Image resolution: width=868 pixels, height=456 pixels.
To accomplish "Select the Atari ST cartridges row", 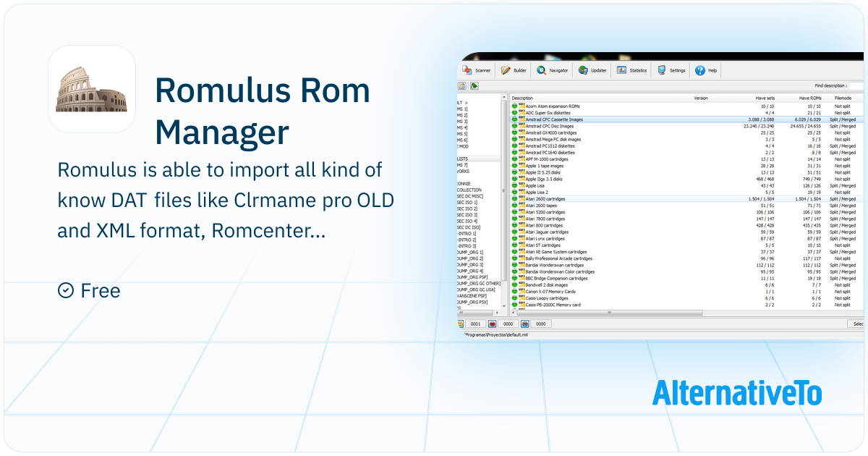I will [x=687, y=245].
